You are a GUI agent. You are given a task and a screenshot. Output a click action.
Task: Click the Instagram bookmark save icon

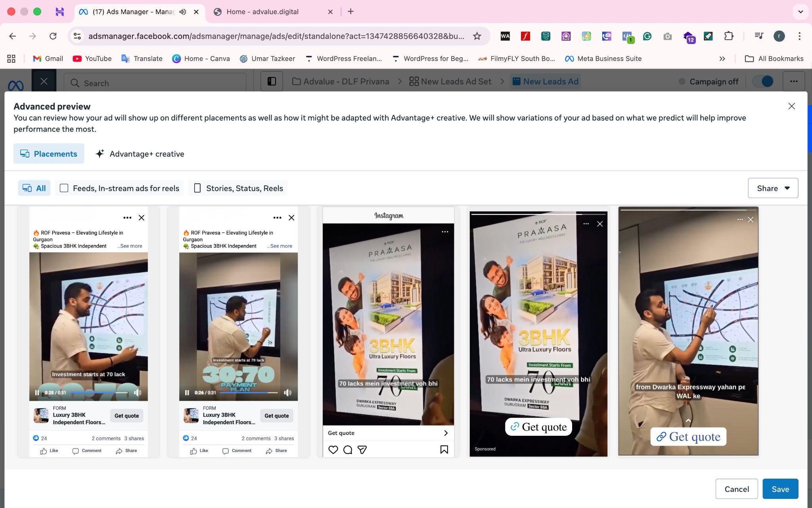click(444, 450)
